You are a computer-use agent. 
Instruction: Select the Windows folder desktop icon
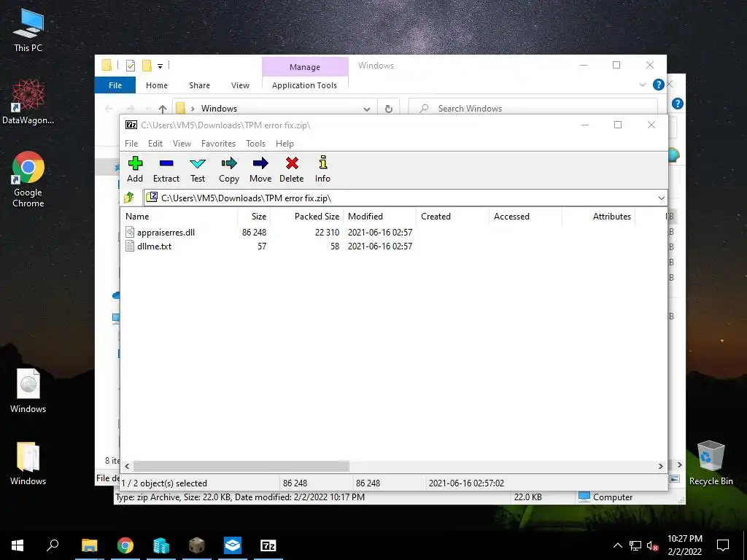(x=28, y=463)
